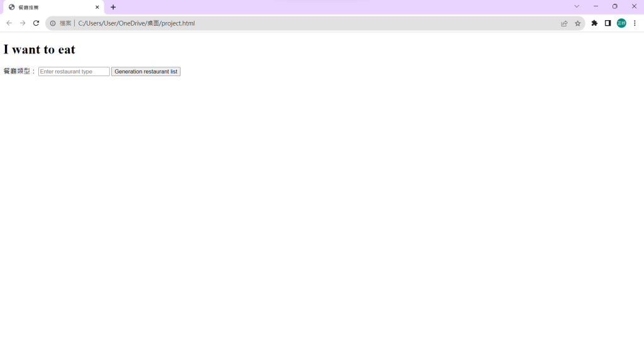Click the browser forward arrow
This screenshot has height=342, width=644.
tap(23, 23)
